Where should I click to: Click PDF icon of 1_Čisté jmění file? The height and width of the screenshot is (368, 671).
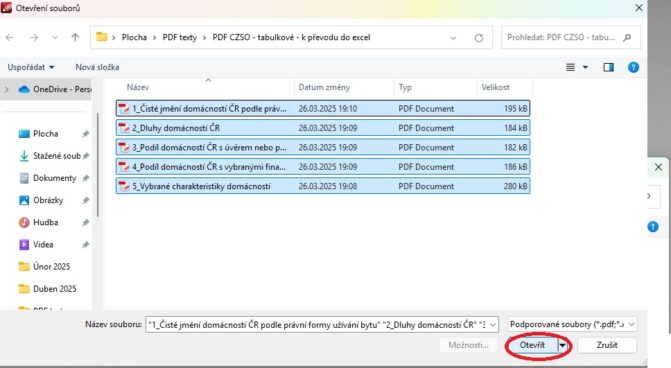pos(124,109)
